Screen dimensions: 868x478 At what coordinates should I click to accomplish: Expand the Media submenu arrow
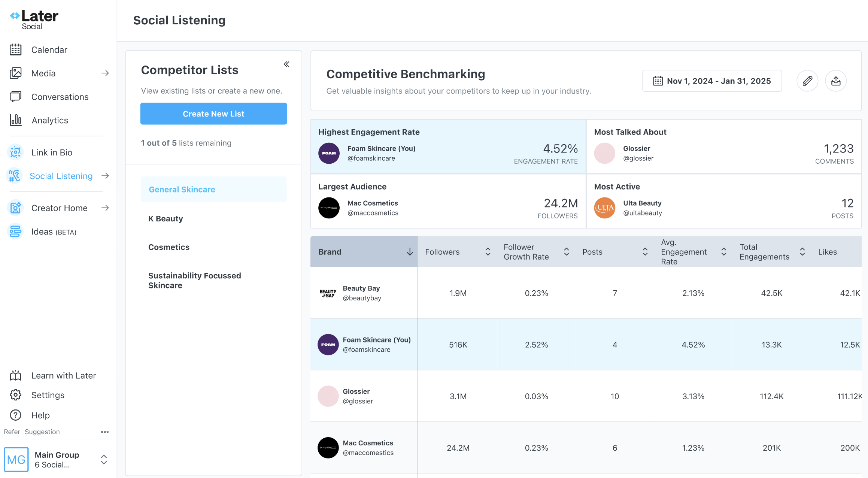click(105, 73)
